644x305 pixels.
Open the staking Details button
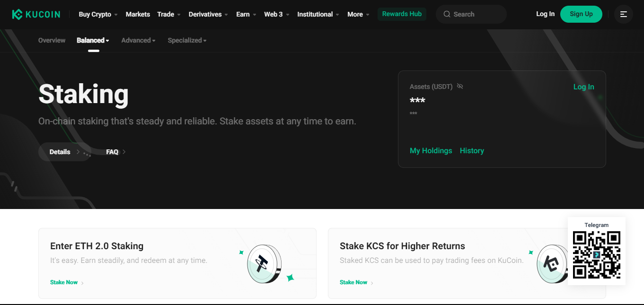(x=65, y=152)
